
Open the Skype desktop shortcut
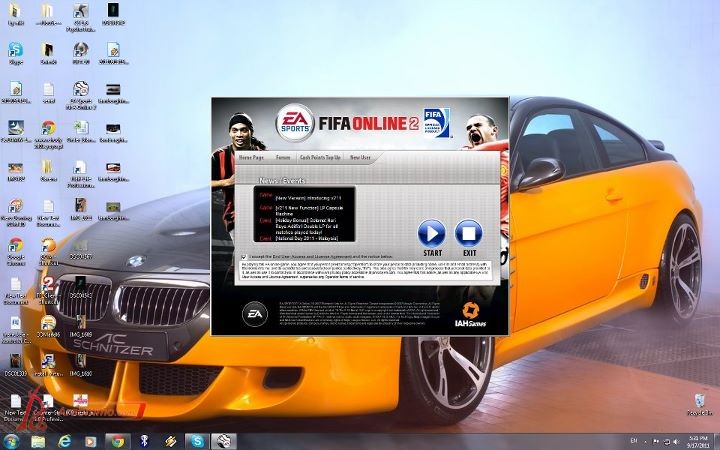tap(16, 51)
